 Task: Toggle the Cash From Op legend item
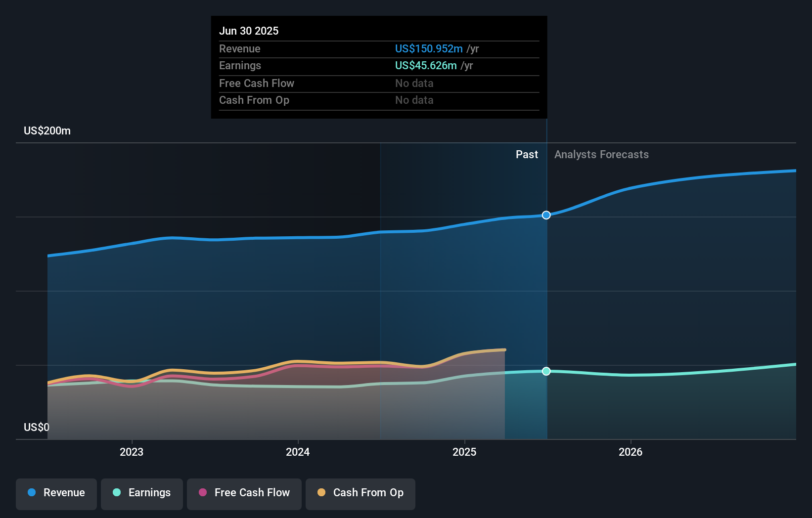361,493
